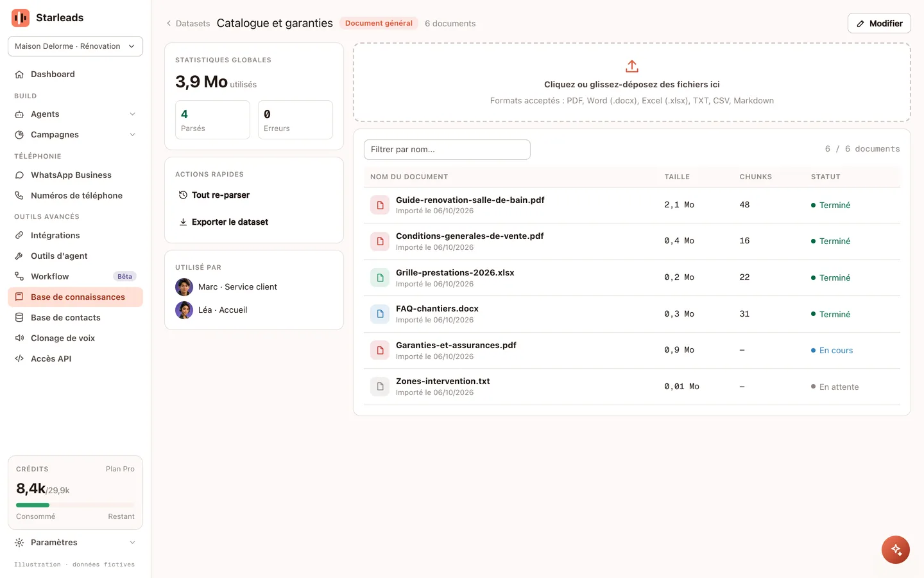Screen dimensions: 924x578
Task: Expand the Campagnes submenu chevron
Action: click(132, 135)
